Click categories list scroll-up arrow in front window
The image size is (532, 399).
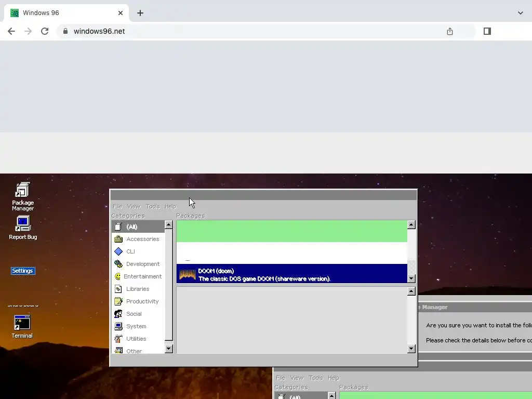[169, 224]
